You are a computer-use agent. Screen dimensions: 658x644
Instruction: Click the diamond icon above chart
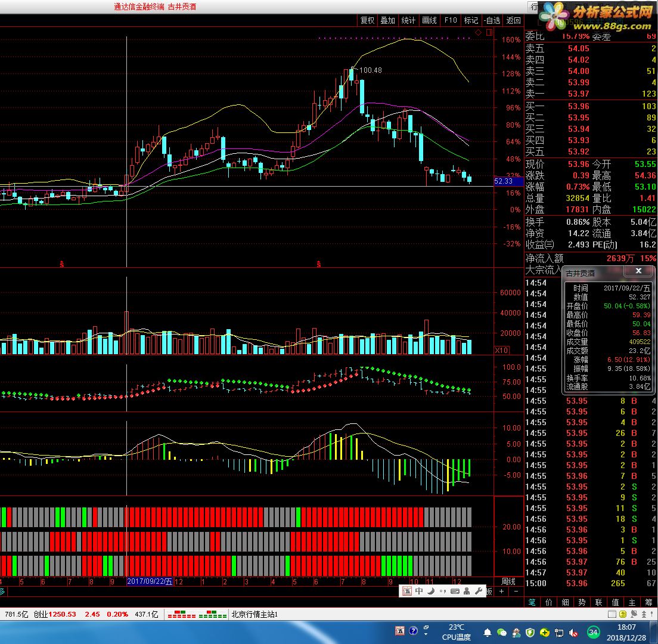(x=479, y=32)
